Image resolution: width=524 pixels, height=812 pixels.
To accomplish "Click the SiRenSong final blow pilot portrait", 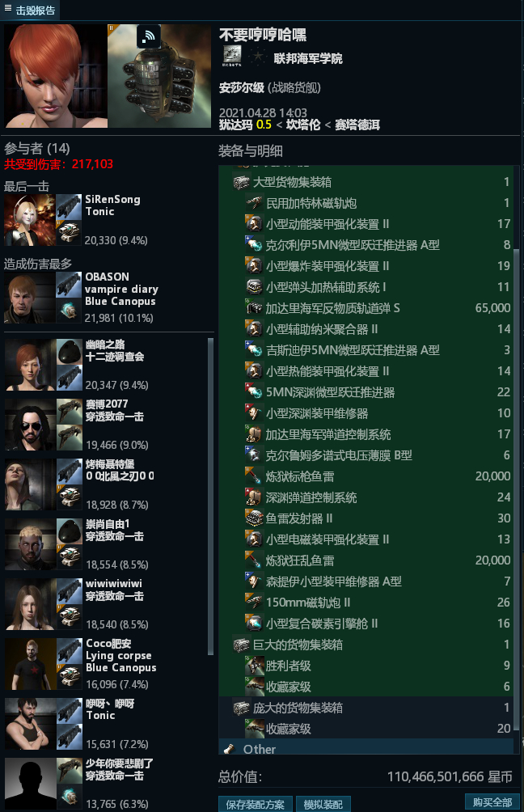I will [29, 219].
